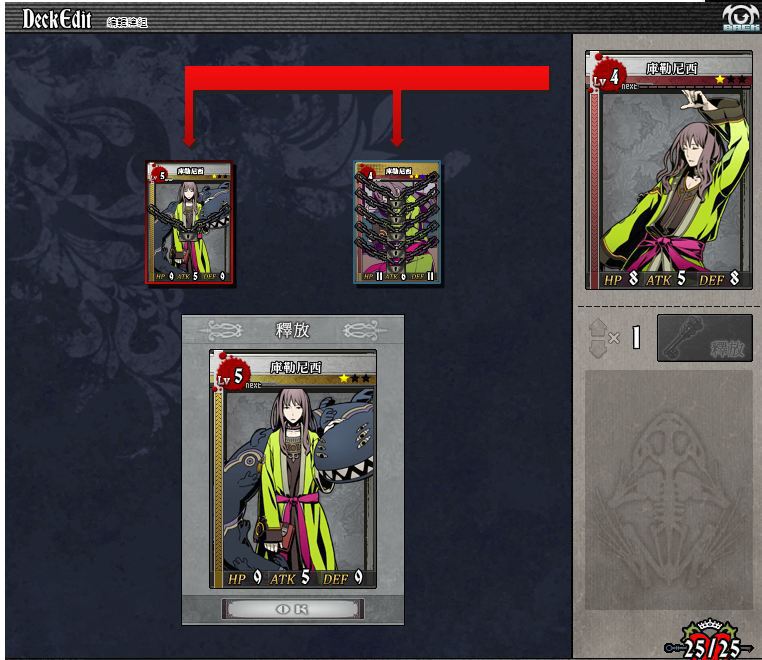Screen dimensions: 762x660
Task: Click the 釋放 dialog header title
Action: coord(293,330)
